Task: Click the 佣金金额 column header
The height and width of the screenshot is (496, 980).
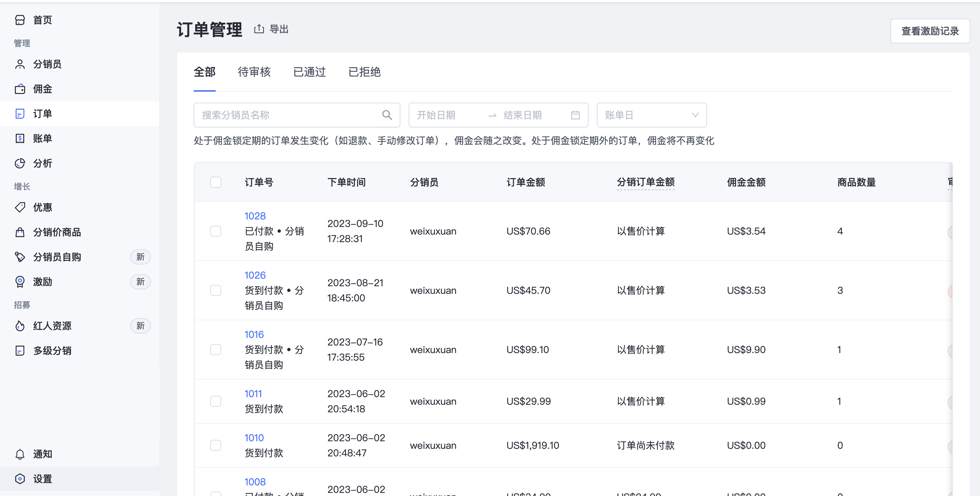Action: point(746,182)
